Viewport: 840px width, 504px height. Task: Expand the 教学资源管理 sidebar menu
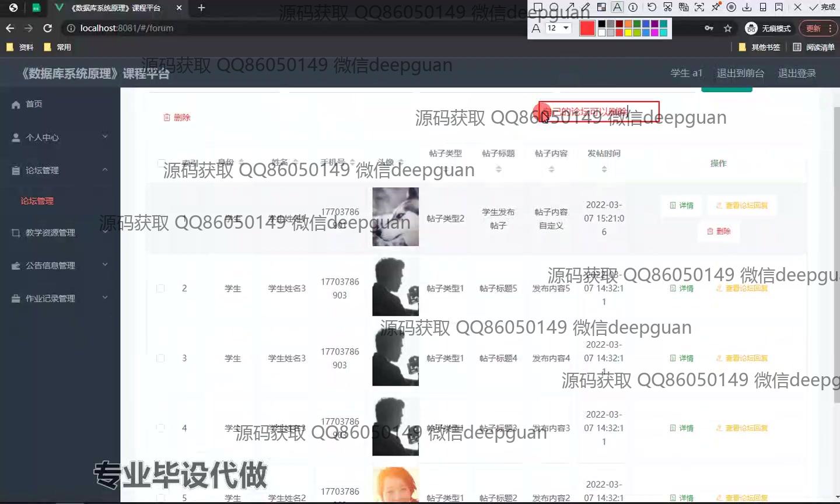[60, 232]
